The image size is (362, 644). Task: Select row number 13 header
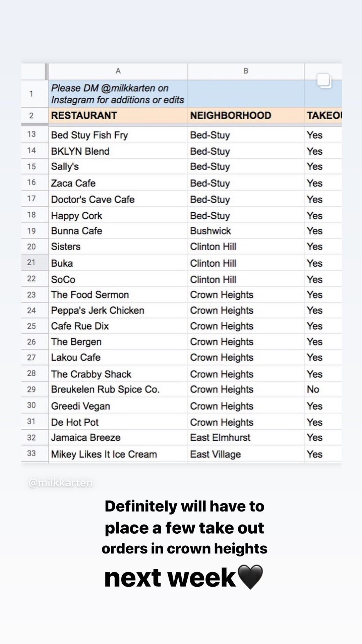31,135
